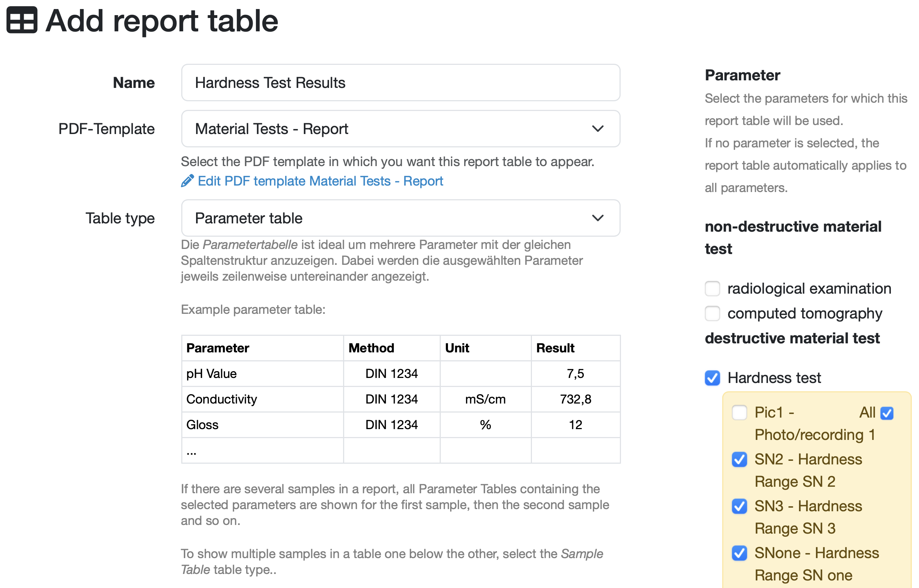919x588 pixels.
Task: Untick SNone - Hardness Range SN one
Action: [x=739, y=553]
